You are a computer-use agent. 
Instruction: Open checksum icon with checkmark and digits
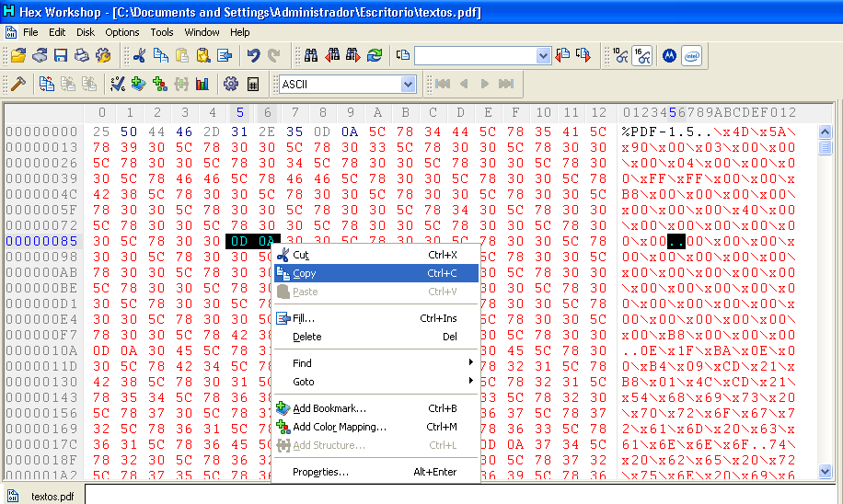(117, 84)
